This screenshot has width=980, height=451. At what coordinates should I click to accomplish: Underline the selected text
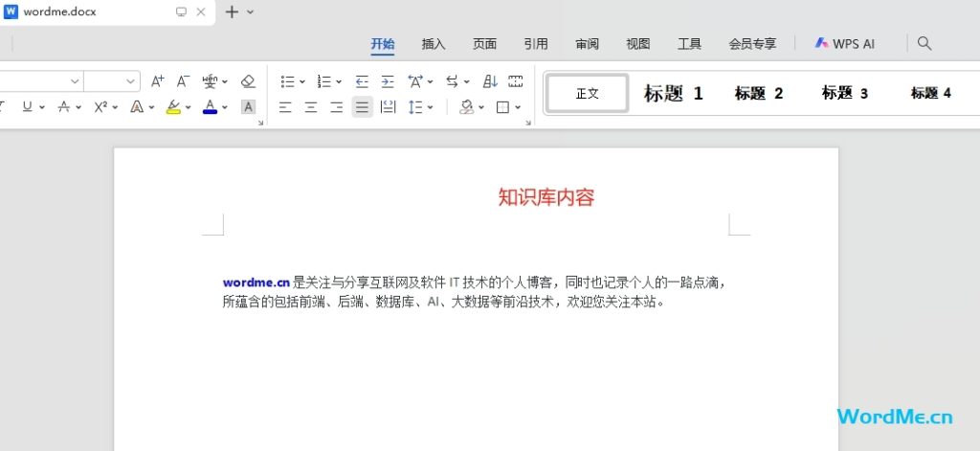(x=27, y=107)
